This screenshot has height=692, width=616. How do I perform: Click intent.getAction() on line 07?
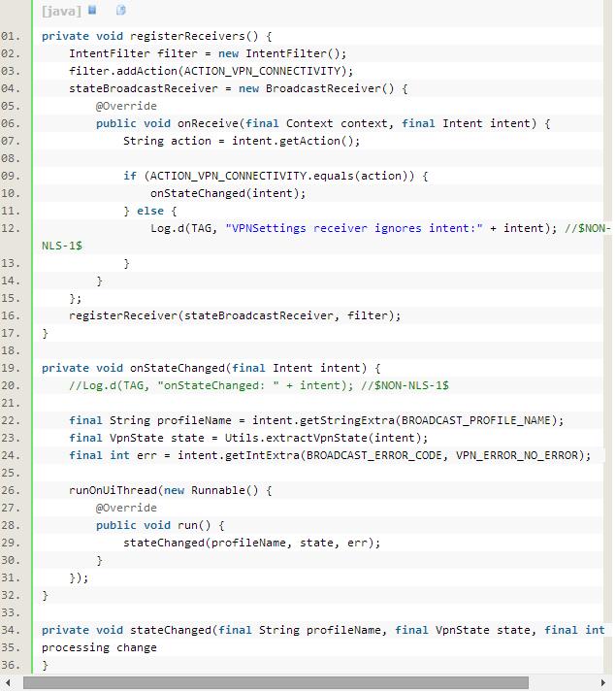click(x=292, y=141)
